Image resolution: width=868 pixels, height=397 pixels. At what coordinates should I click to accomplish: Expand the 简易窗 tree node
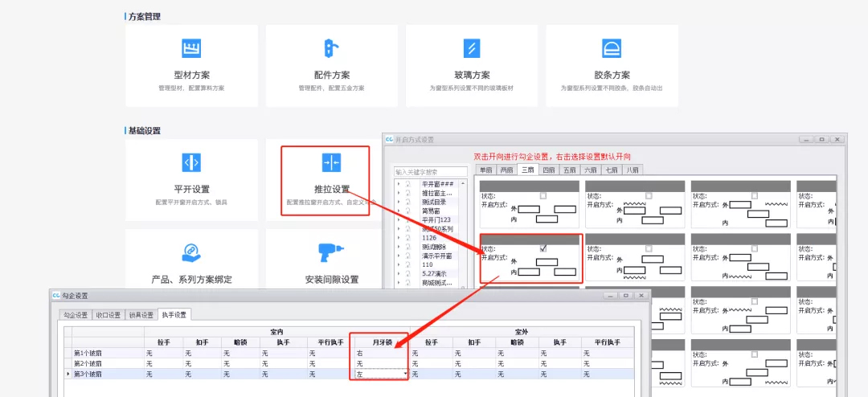click(399, 211)
